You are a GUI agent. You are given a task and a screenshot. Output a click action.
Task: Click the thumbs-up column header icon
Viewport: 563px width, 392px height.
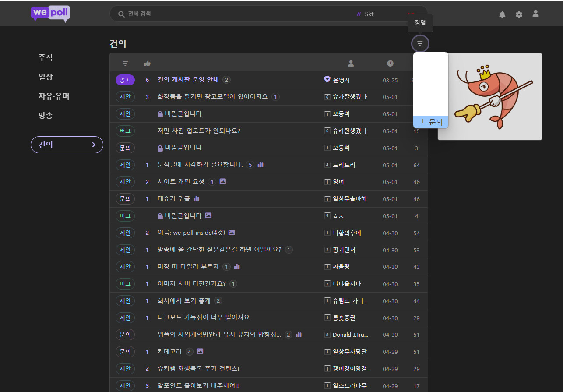tap(147, 64)
